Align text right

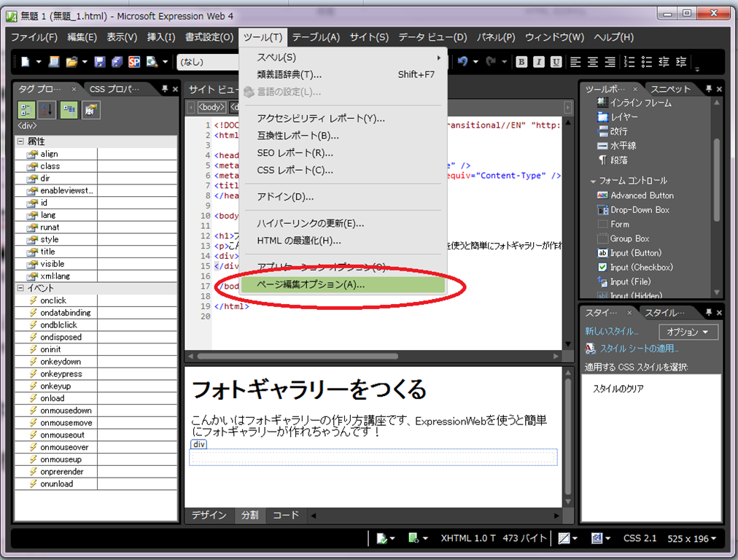click(610, 62)
